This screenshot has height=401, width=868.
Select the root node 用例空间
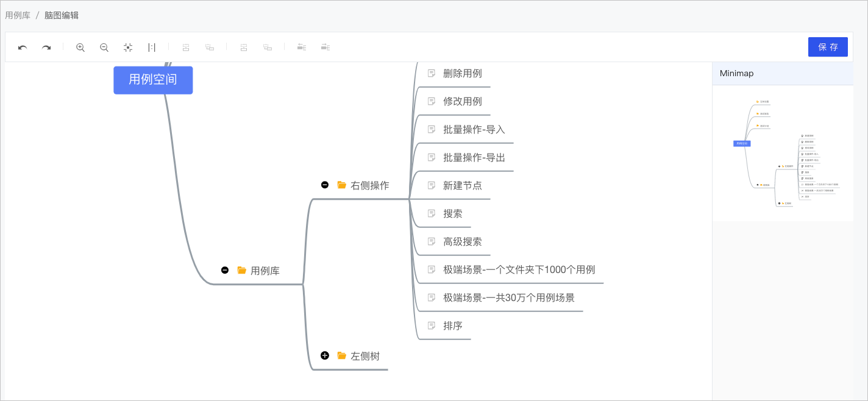point(153,80)
